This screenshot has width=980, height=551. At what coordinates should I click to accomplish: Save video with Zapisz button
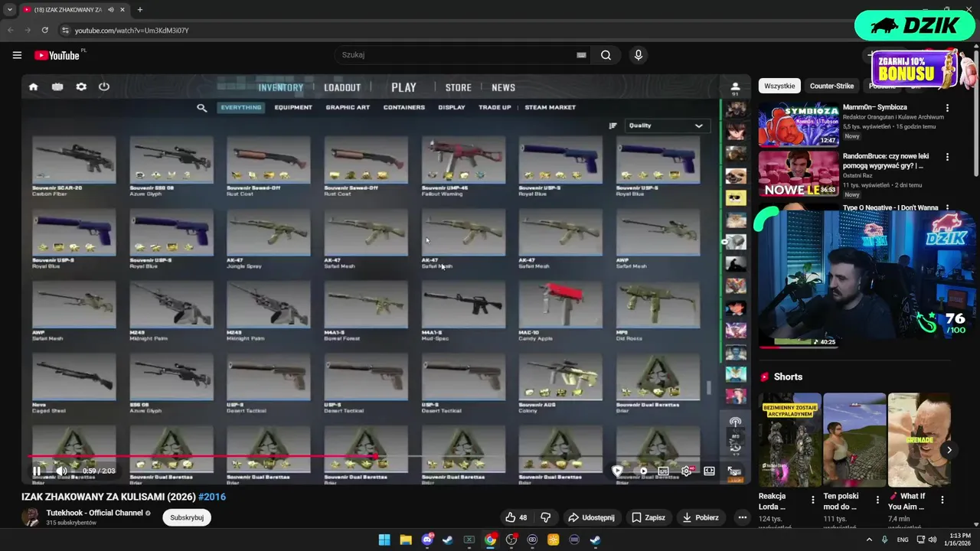648,517
